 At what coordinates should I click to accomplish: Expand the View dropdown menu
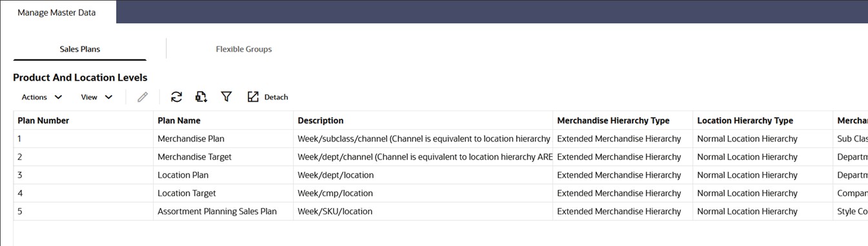pos(97,97)
